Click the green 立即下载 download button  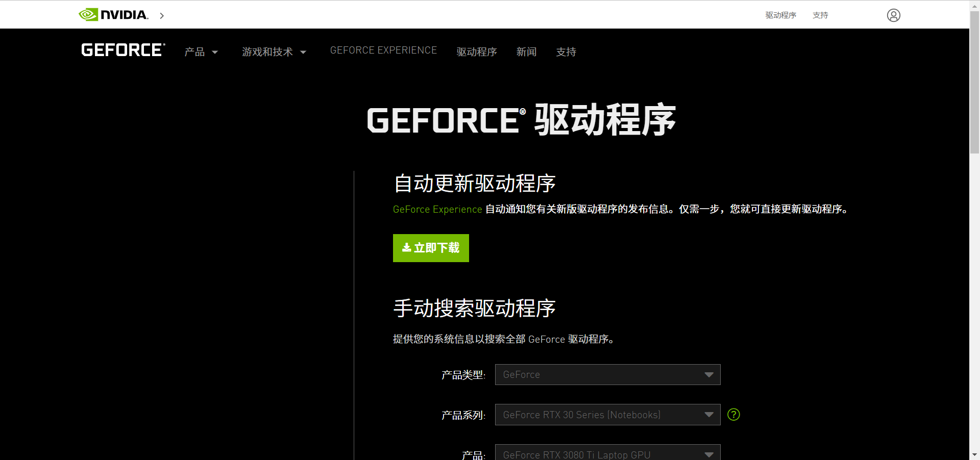coord(431,248)
